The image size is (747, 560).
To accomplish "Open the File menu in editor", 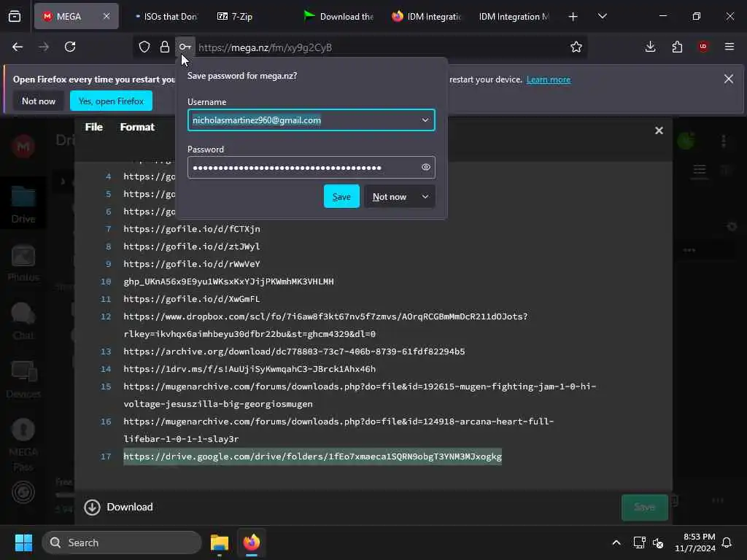I will [94, 127].
